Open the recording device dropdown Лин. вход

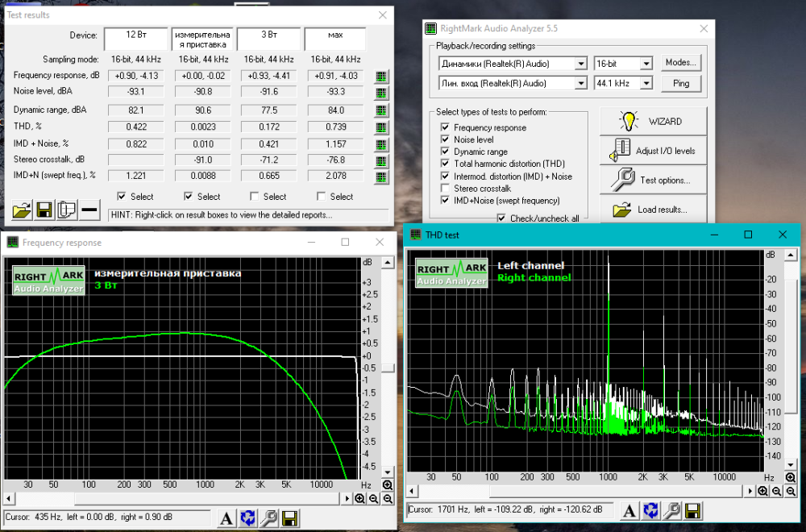[580, 83]
